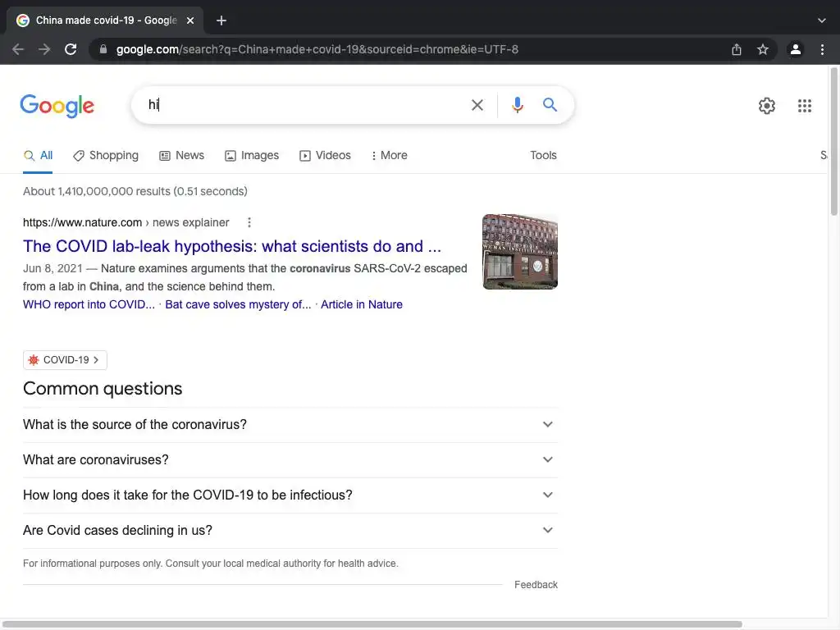Screen dimensions: 840x630
Task: Open the Chrome profile icon
Action: 796,49
